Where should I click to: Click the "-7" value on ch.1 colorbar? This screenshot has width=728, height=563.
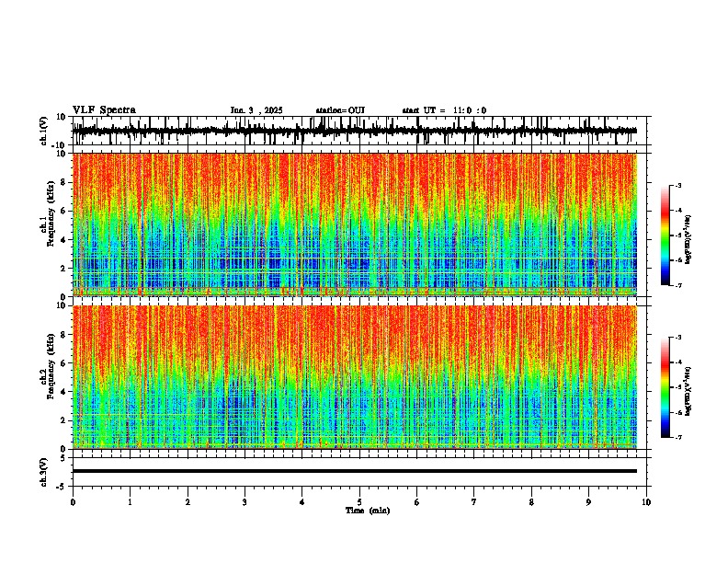677,285
